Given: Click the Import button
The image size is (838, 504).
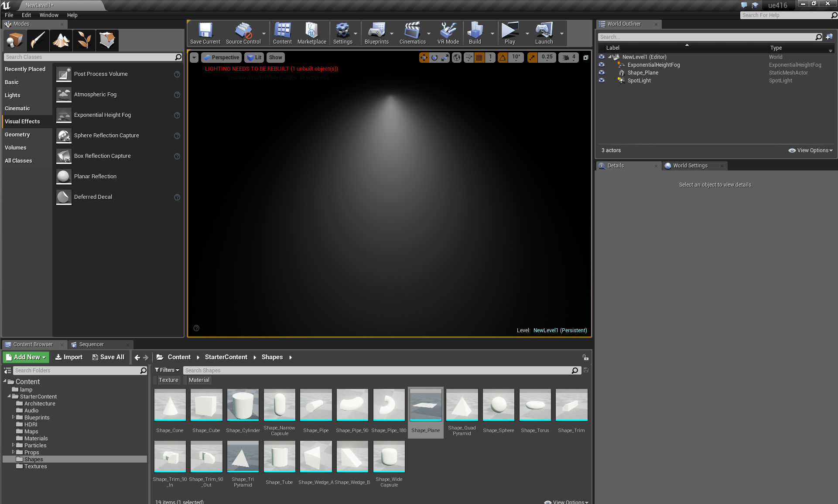Looking at the screenshot, I should pos(68,357).
